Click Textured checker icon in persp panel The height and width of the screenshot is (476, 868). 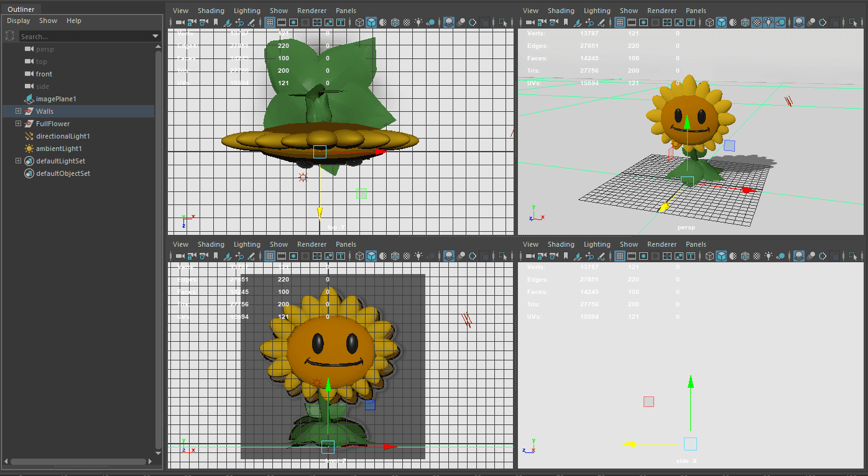757,22
